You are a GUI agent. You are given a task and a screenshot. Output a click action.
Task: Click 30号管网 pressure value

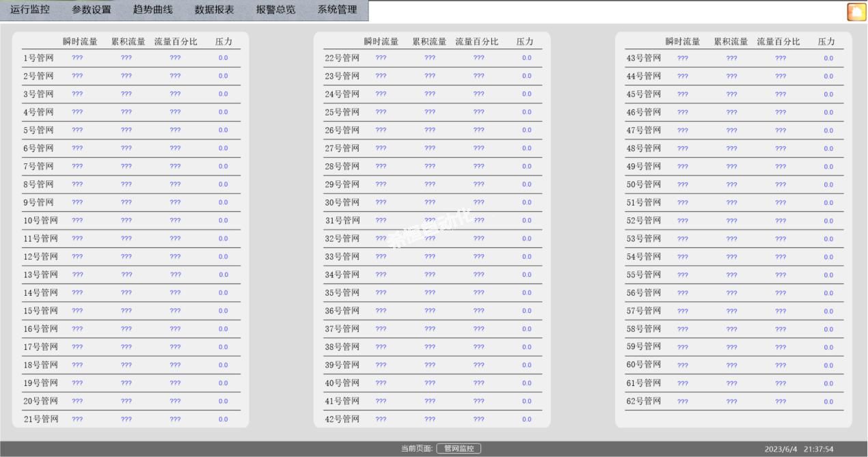[x=527, y=203]
